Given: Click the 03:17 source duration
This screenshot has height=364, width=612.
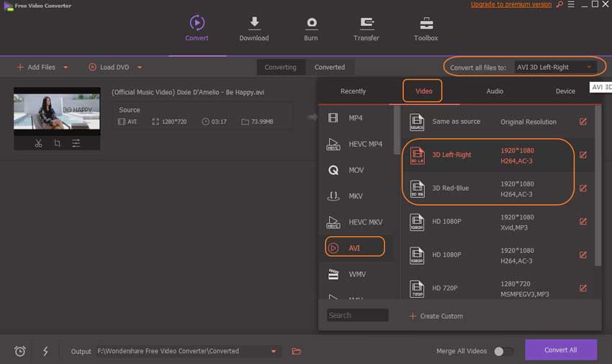Looking at the screenshot, I should click(219, 122).
